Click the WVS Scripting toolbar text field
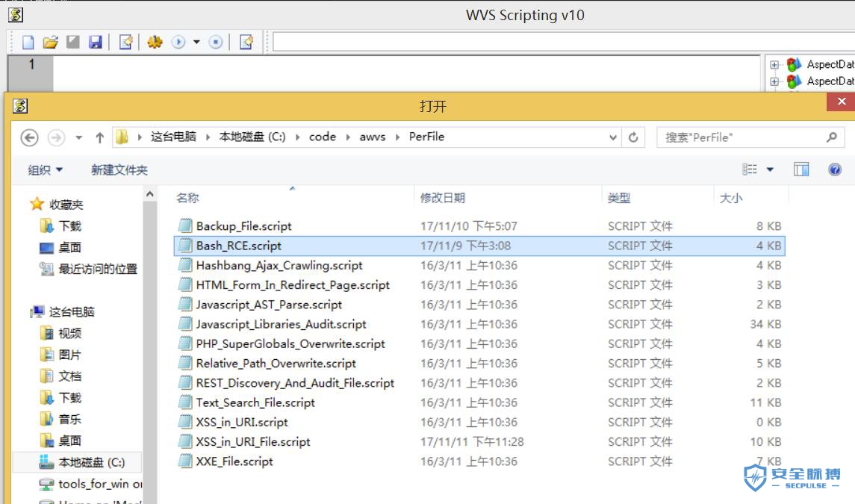Image resolution: width=855 pixels, height=504 pixels. point(564,42)
